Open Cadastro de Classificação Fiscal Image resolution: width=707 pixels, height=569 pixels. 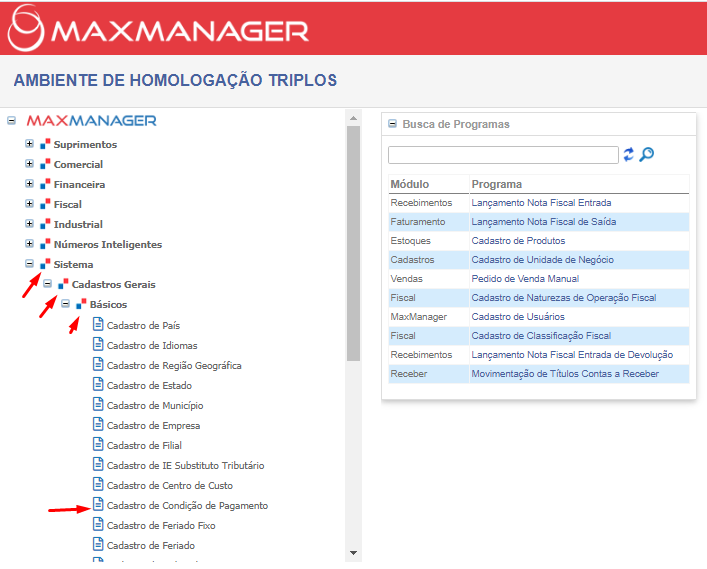541,335
